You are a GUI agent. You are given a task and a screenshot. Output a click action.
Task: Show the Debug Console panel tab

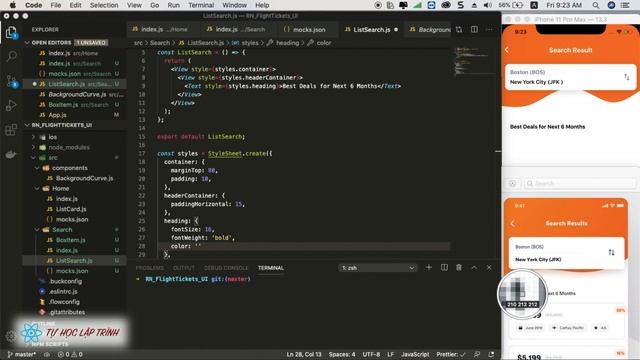(x=226, y=268)
